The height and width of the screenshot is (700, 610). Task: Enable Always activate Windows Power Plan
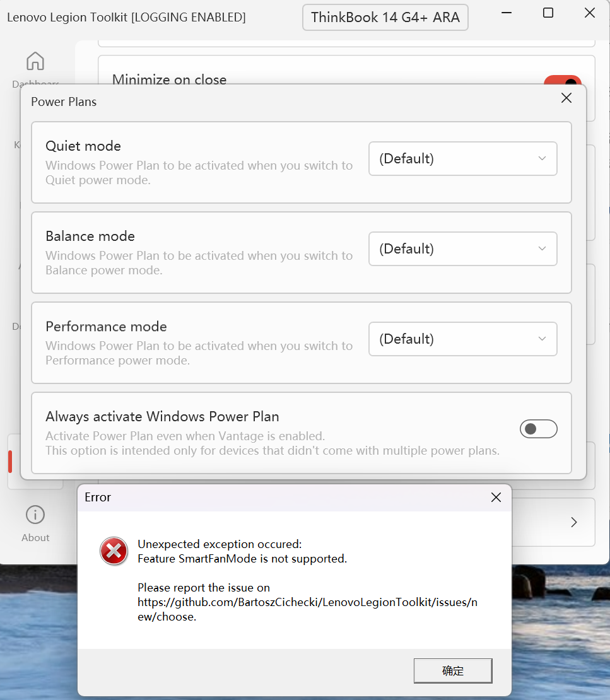tap(539, 428)
